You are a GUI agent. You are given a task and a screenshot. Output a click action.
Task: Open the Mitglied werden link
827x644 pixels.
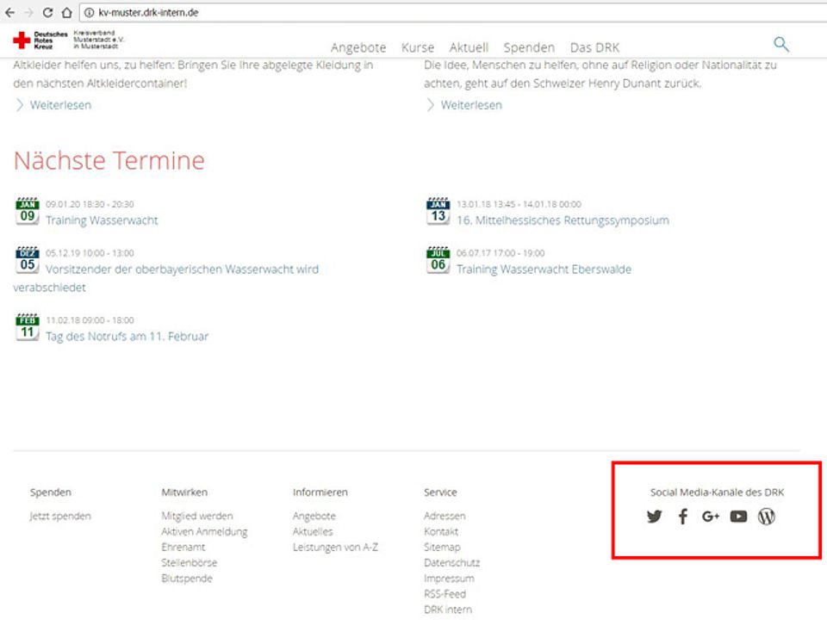click(196, 516)
